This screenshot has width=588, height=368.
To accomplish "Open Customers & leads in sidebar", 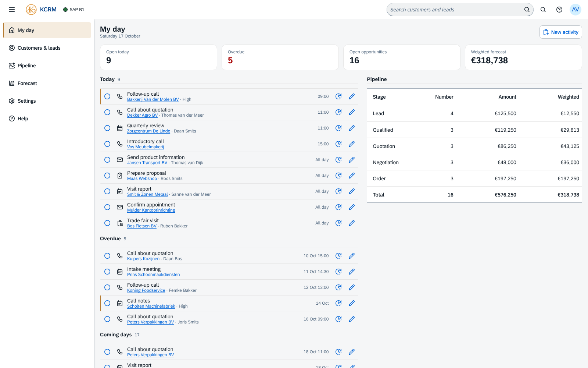I will coord(47,48).
